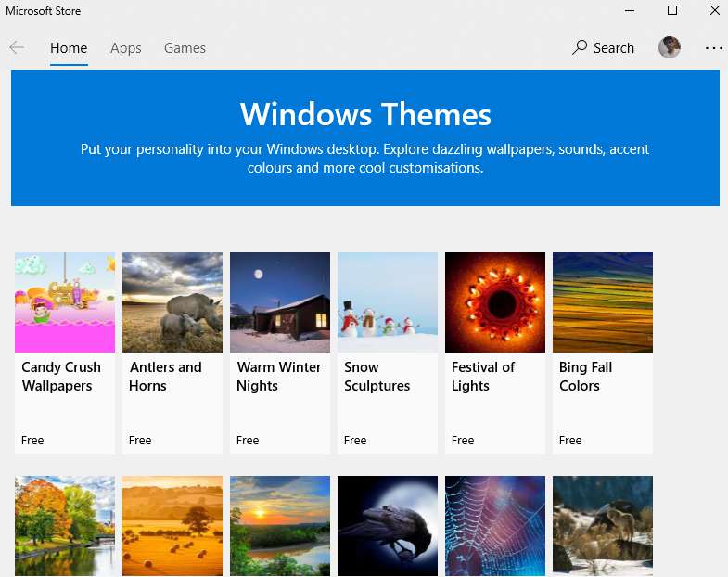The height and width of the screenshot is (577, 728).
Task: Switch to the Games tab
Action: click(x=185, y=48)
